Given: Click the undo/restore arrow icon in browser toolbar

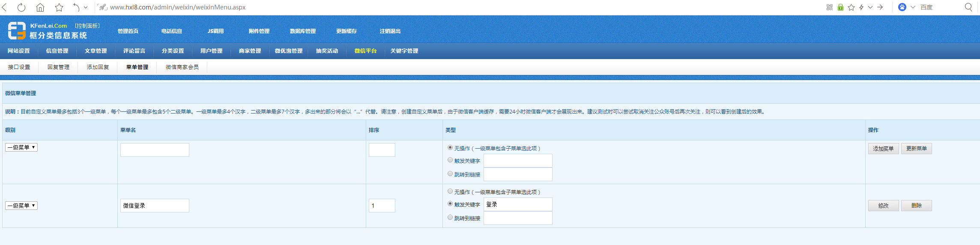Looking at the screenshot, I should [x=76, y=7].
